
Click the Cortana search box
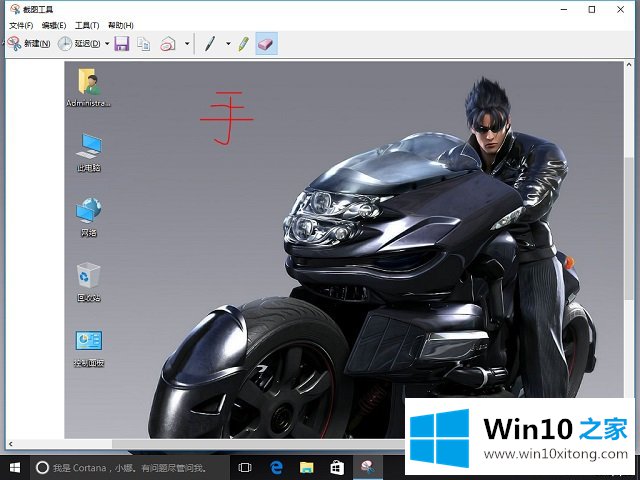(x=130, y=467)
